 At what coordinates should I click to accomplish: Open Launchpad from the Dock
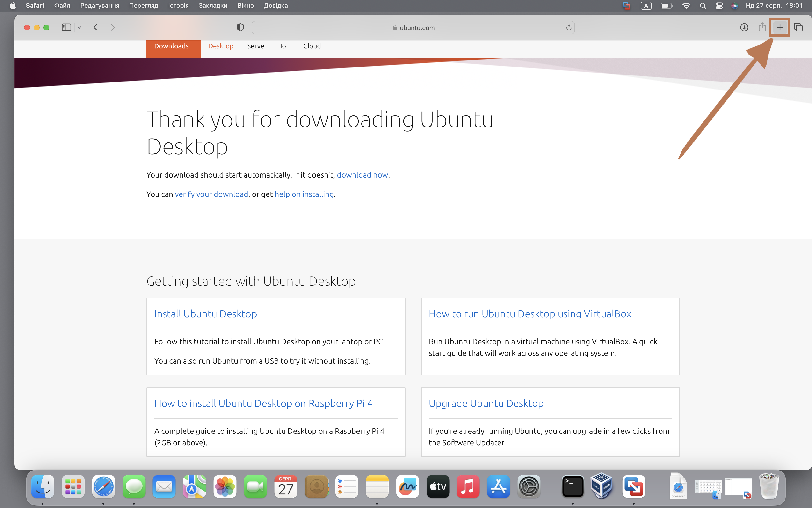click(x=73, y=486)
